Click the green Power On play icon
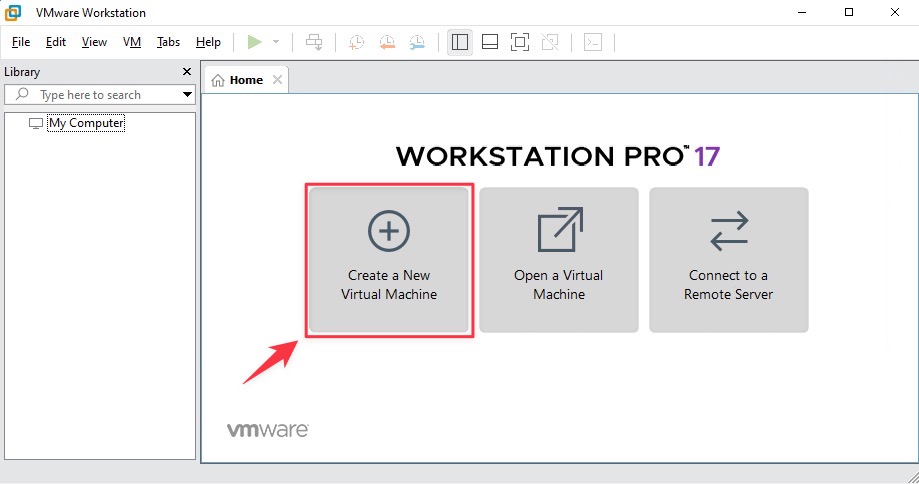Viewport: 919px width, 484px height. [254, 42]
